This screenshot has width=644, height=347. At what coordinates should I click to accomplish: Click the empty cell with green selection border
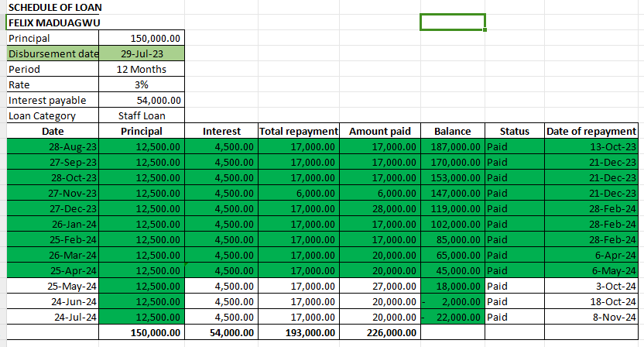tap(452, 22)
